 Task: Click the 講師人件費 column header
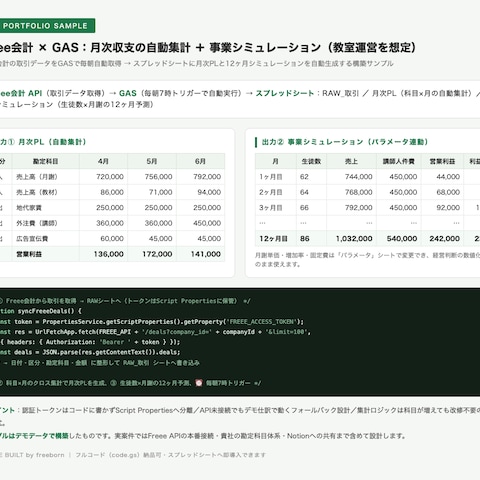pos(399,161)
